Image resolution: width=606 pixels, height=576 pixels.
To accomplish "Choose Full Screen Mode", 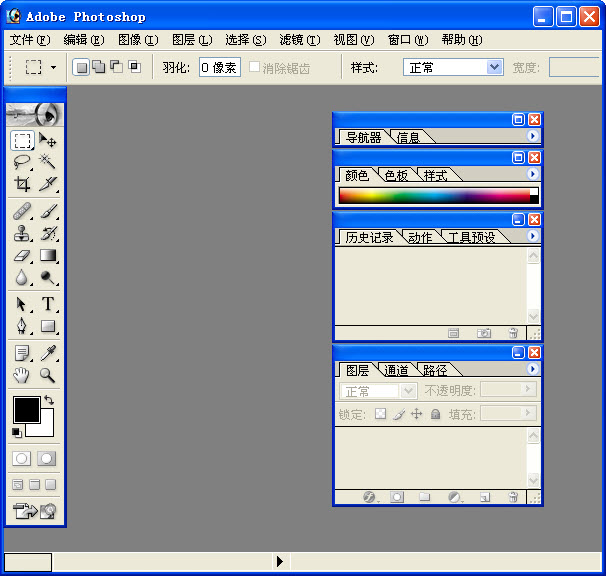I will (51, 484).
